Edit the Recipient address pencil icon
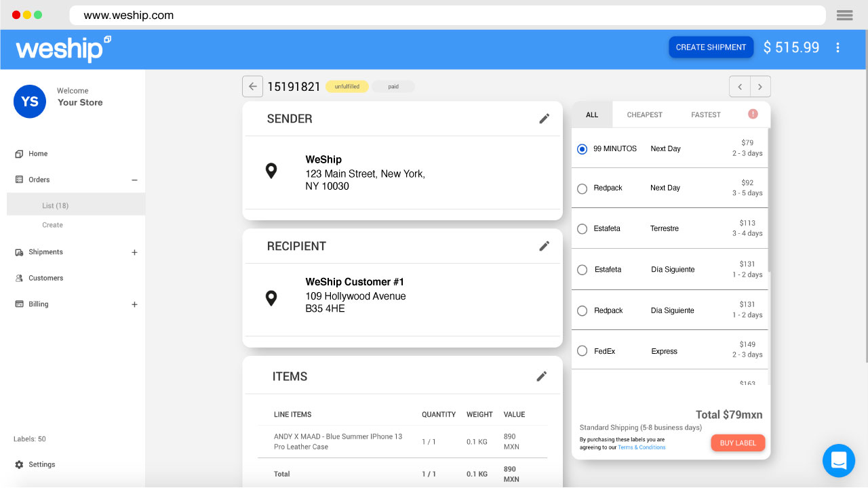The image size is (868, 488). point(544,246)
